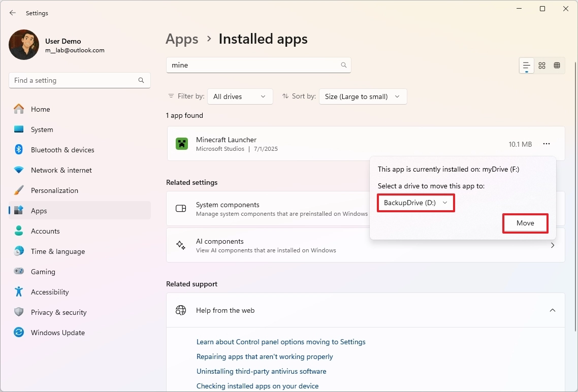Open Home in the sidebar

tap(80, 109)
